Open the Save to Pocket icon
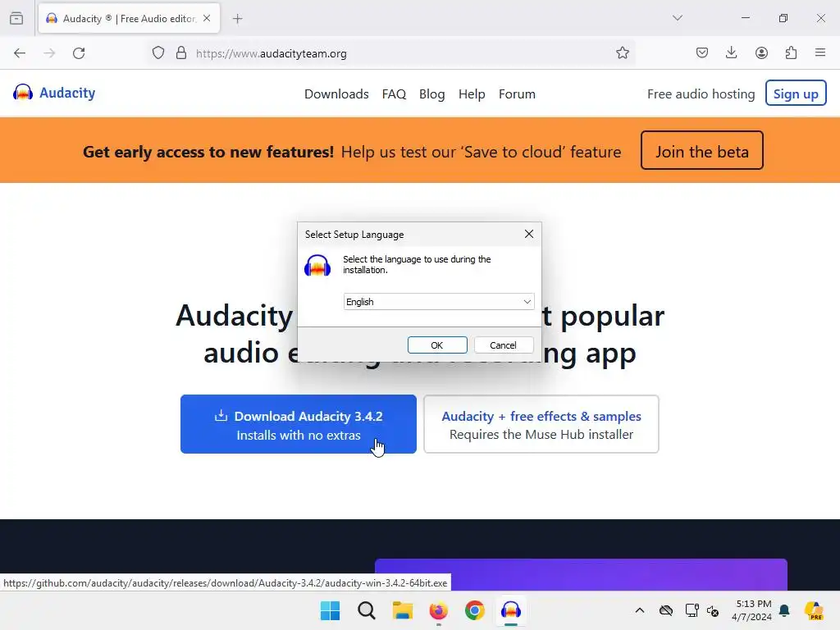 pyautogui.click(x=702, y=53)
